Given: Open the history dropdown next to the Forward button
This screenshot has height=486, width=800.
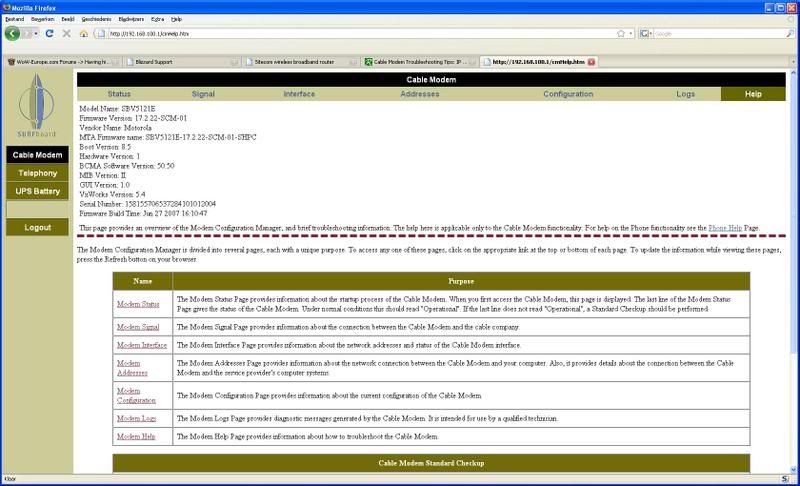Looking at the screenshot, I should (x=37, y=33).
